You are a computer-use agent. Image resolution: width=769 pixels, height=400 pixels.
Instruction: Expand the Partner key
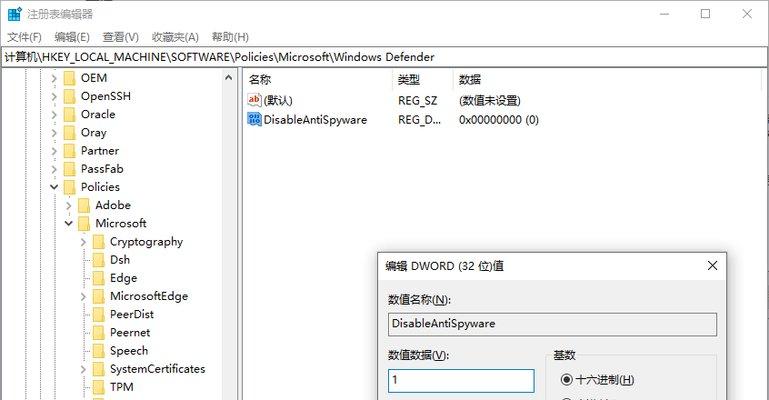coord(54,151)
